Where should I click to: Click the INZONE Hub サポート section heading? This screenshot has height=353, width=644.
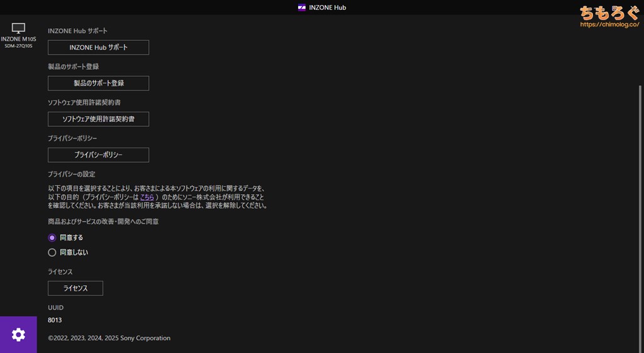click(x=77, y=31)
